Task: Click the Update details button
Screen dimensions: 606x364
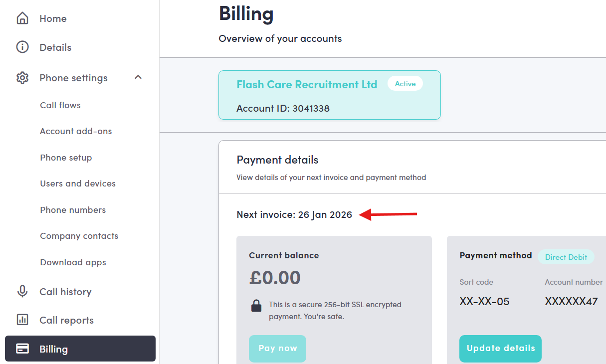Action: click(x=500, y=349)
